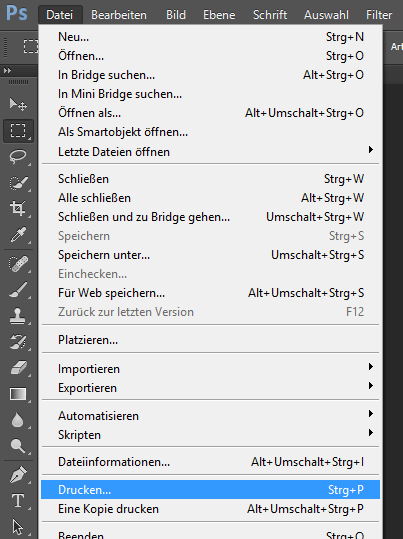Open the Schrift menu
This screenshot has width=403, height=539.
270,15
